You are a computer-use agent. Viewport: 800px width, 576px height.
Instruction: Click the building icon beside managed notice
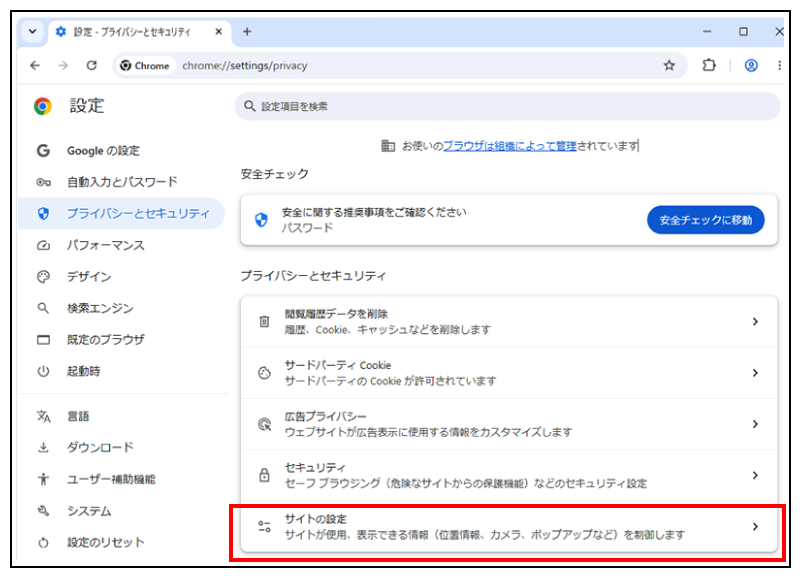pos(388,146)
